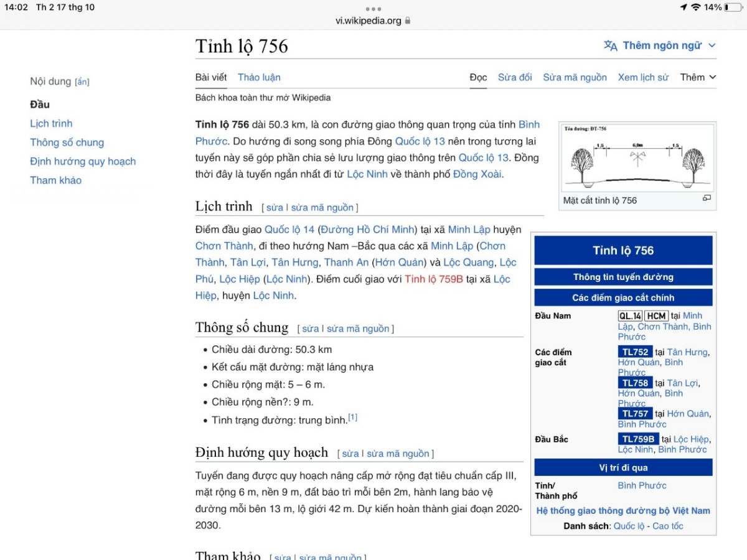747x560 pixels.
Task: Select the Đọc tab
Action: 478,77
